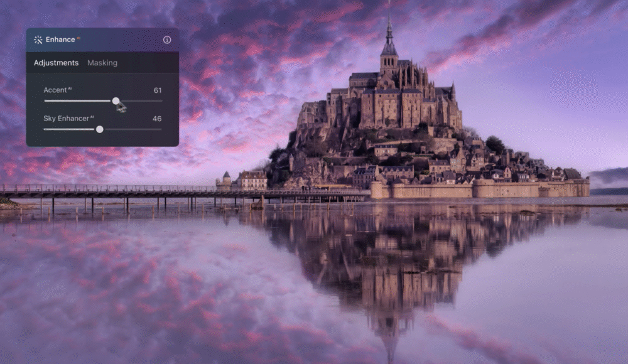Select the Accent value field showing 61
Image resolution: width=628 pixels, height=364 pixels.
158,90
